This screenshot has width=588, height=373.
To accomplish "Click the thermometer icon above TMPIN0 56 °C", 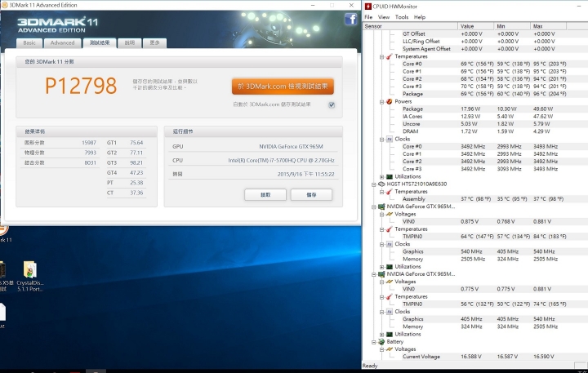I will [390, 296].
